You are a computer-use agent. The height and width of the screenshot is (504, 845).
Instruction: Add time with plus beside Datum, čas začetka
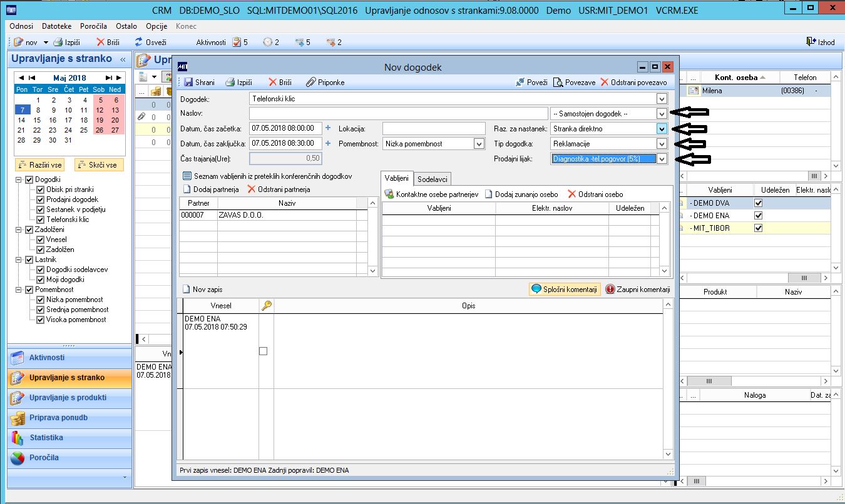(x=328, y=128)
